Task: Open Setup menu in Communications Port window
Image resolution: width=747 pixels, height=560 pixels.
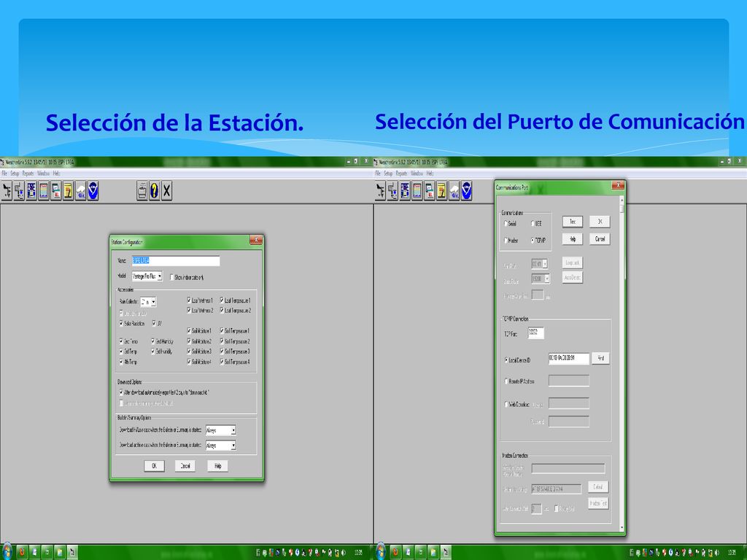Action: [x=388, y=174]
